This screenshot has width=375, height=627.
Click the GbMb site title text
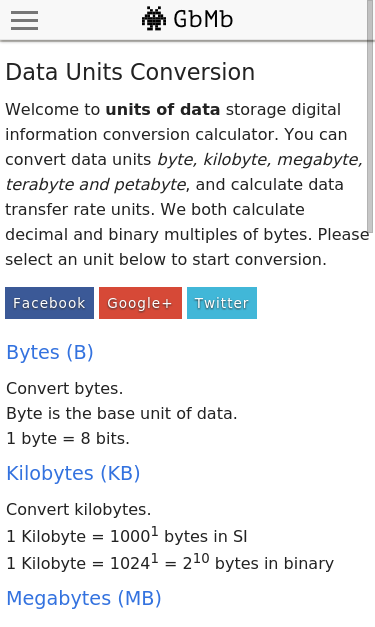point(203,19)
